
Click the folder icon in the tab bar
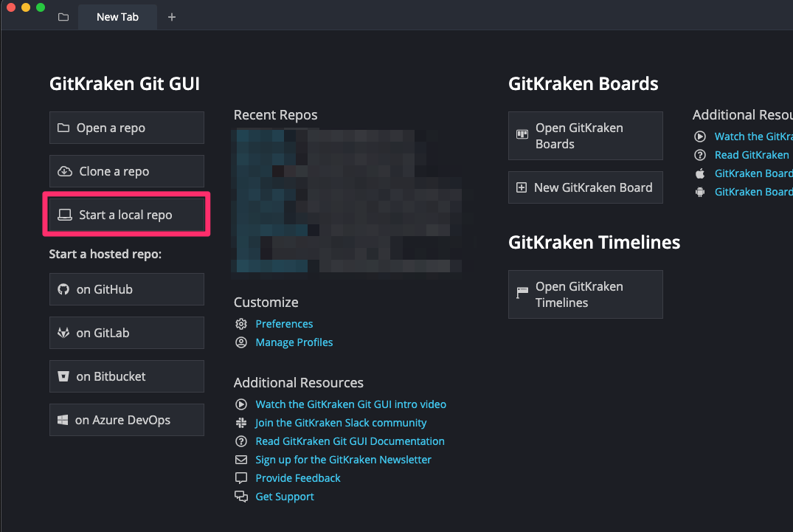(x=63, y=17)
